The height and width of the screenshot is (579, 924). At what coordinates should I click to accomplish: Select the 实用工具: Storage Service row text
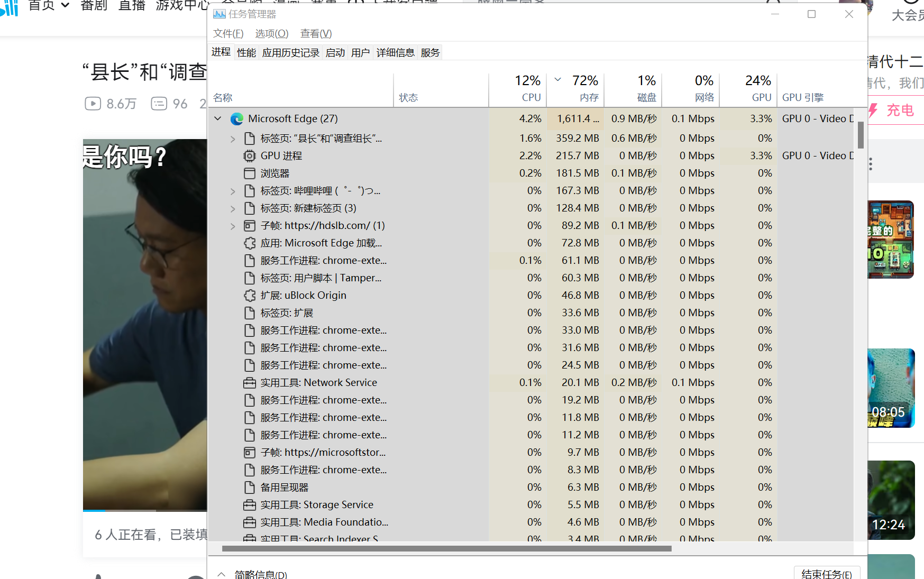317,505
